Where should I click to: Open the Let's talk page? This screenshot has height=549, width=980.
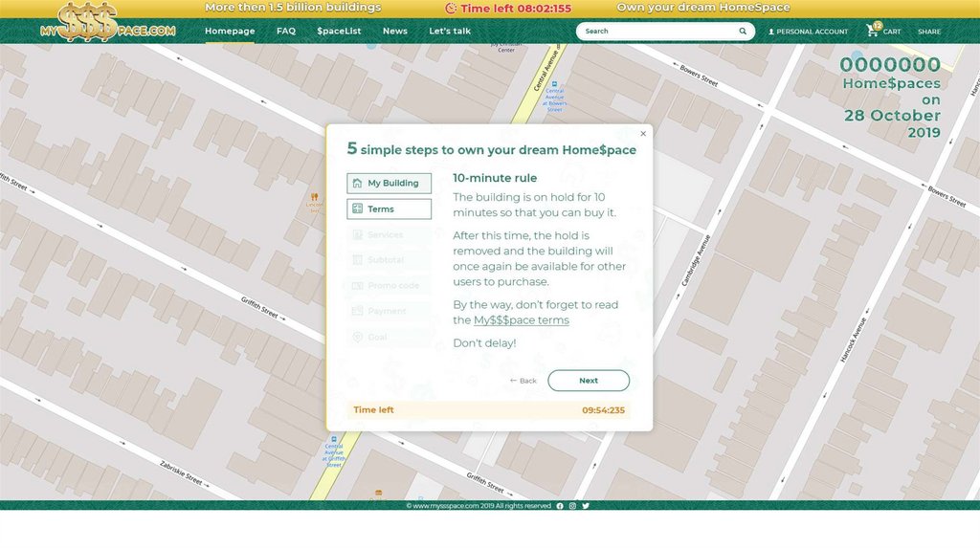450,32
